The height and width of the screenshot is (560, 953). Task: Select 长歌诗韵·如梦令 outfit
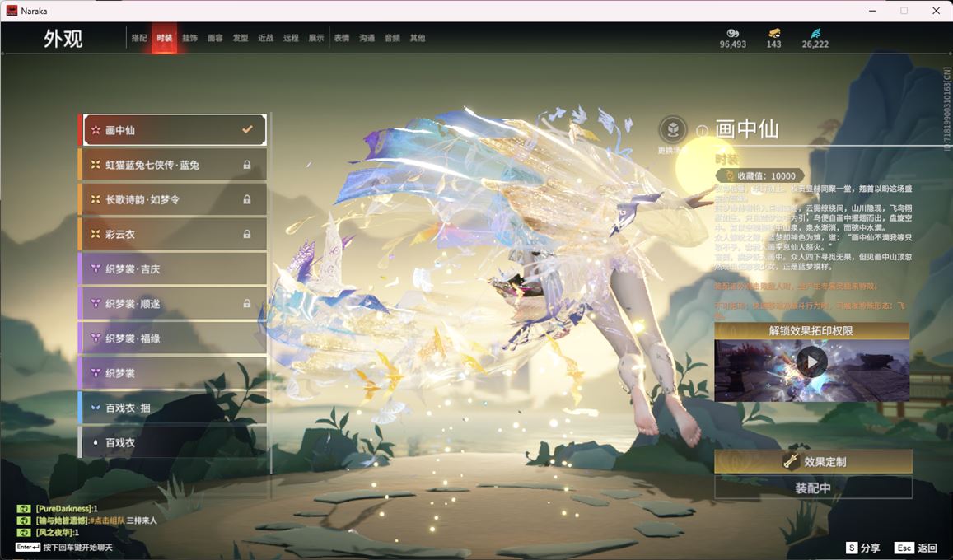[x=173, y=199]
